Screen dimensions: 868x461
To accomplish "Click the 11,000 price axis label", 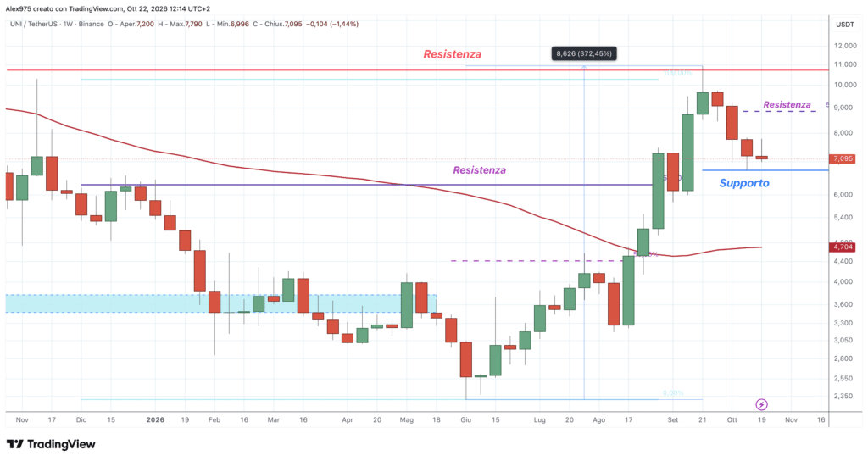I will (x=845, y=64).
